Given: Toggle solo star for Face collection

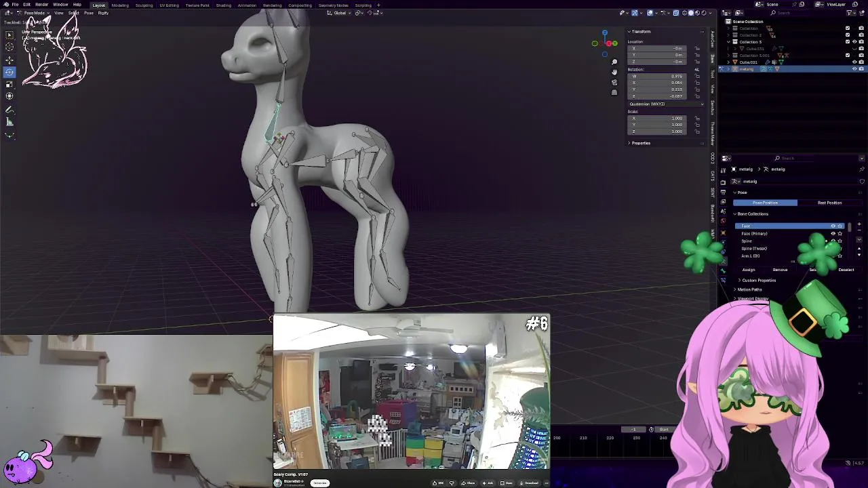Looking at the screenshot, I should click(x=840, y=226).
